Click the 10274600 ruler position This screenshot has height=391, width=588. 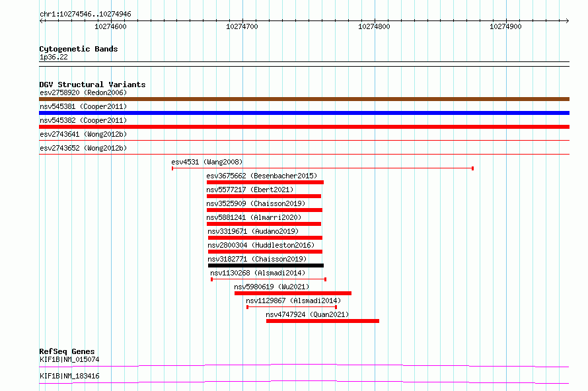click(x=110, y=26)
